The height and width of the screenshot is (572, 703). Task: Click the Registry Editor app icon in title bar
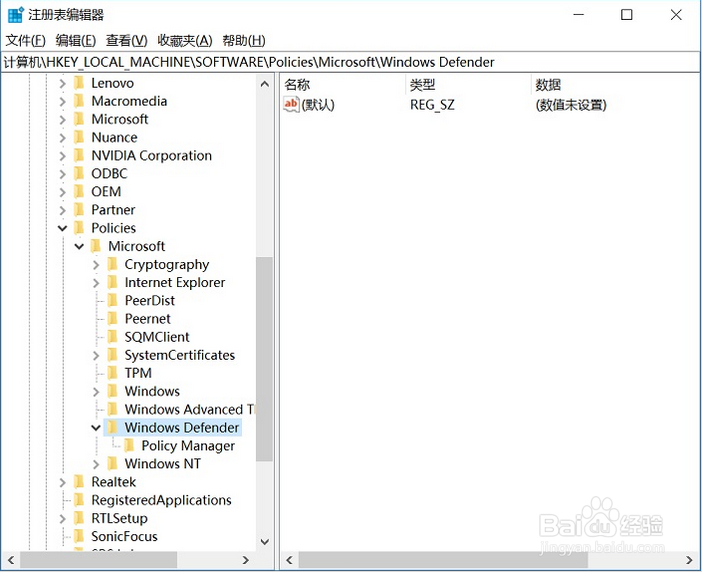15,14
